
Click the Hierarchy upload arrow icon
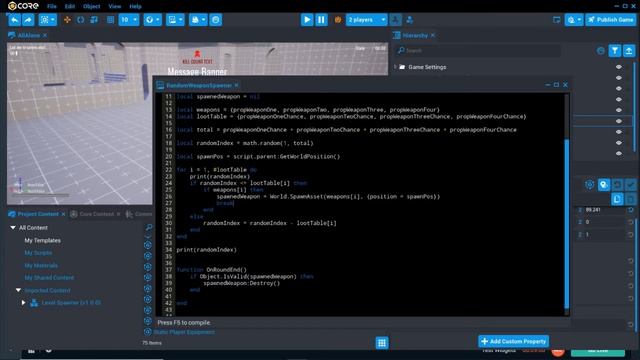click(x=629, y=51)
